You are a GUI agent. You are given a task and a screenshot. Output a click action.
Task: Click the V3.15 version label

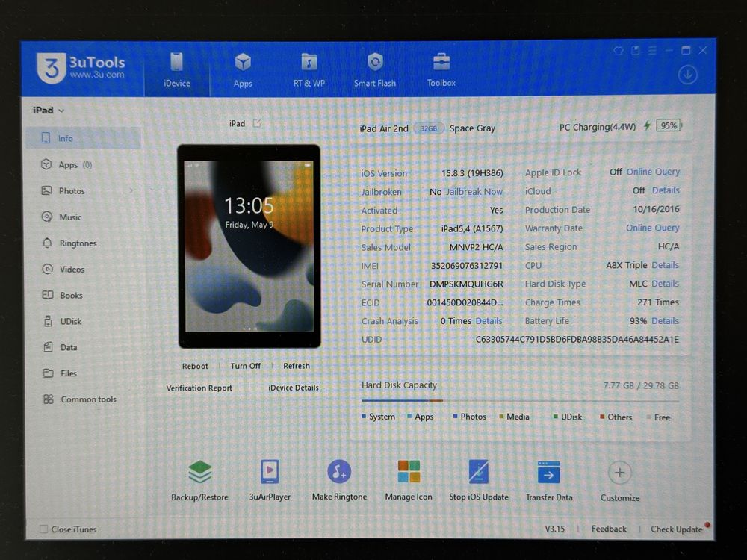point(554,529)
